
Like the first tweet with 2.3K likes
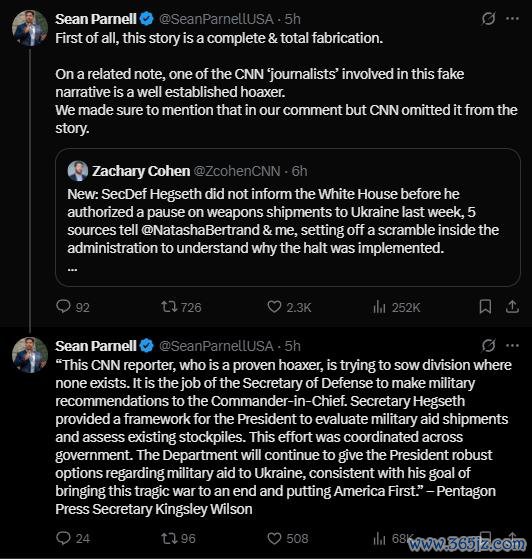274,307
